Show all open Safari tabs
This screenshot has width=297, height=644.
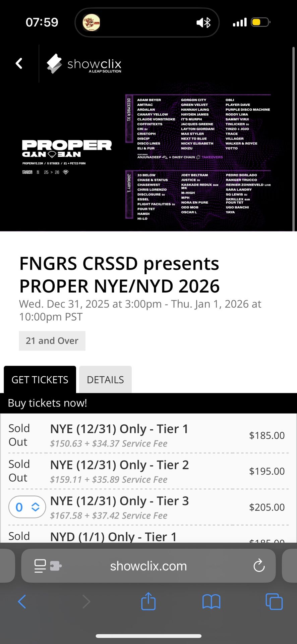pos(274,601)
